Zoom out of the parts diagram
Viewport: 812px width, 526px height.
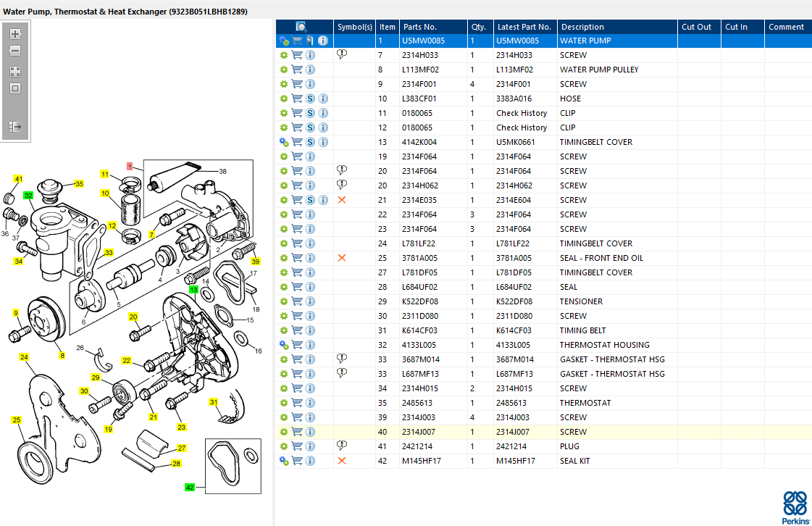coord(15,51)
